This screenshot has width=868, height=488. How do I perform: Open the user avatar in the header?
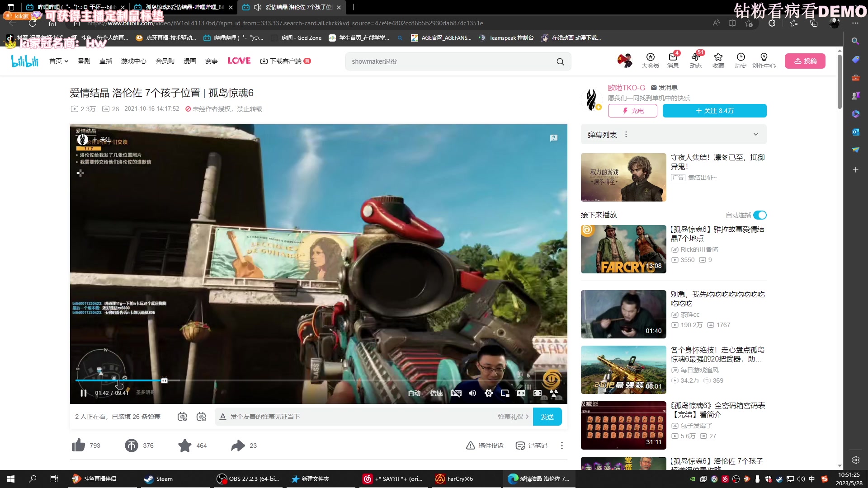(x=625, y=61)
